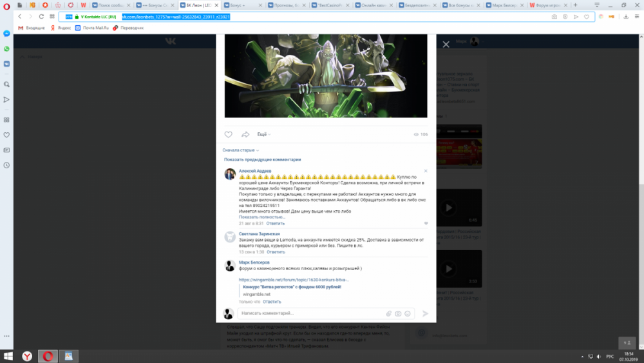
Task: Open Алексей Авдеев's avatar
Action: pyautogui.click(x=230, y=174)
